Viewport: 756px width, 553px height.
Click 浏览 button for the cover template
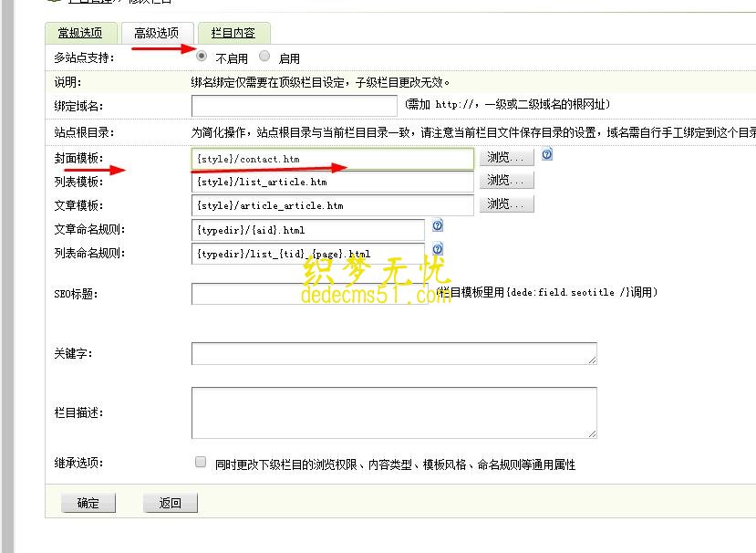click(x=506, y=157)
